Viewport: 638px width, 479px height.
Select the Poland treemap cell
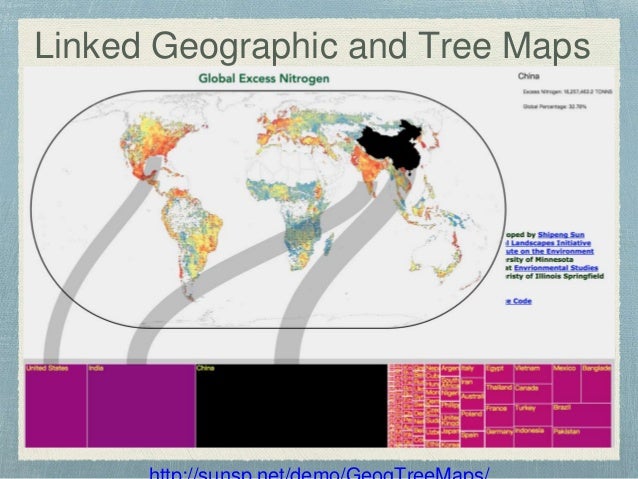[472, 420]
